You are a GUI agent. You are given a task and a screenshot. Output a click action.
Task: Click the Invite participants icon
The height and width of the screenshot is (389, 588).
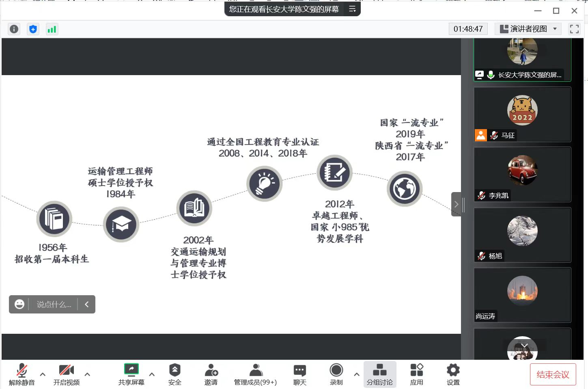pyautogui.click(x=211, y=374)
